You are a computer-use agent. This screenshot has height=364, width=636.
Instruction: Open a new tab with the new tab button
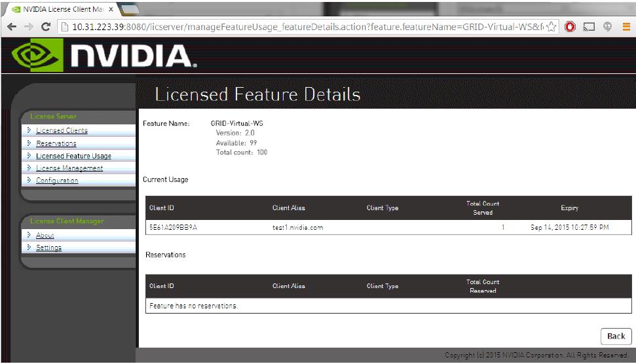(x=130, y=9)
